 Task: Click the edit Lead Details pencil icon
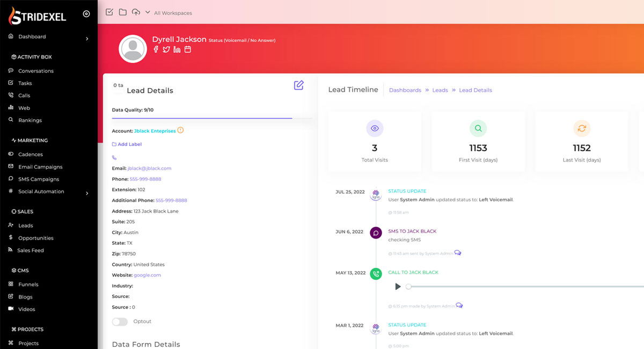pyautogui.click(x=299, y=85)
